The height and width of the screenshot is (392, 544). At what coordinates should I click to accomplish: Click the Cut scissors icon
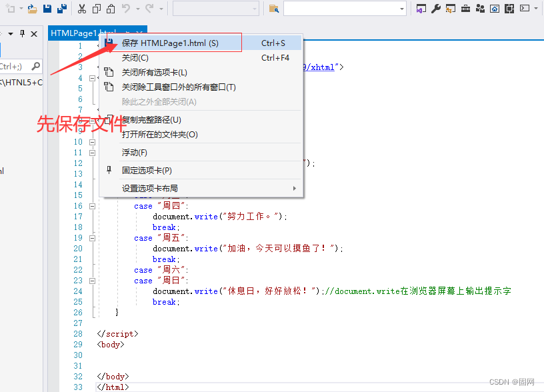(x=81, y=9)
